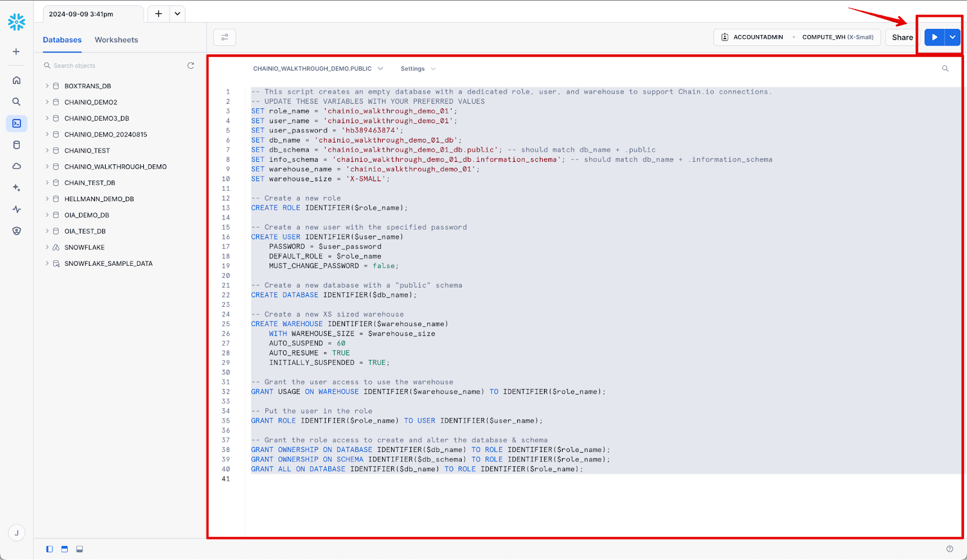Click the AUTO_SUSPEND = 60 line
This screenshot has width=967, height=560.
(x=307, y=343)
